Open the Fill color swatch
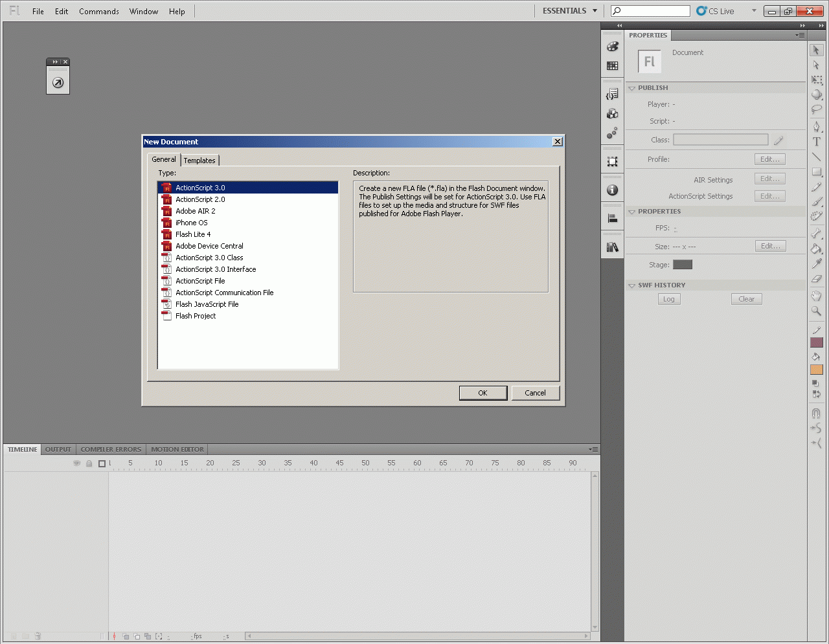Viewport: 829px width, 644px height. pyautogui.click(x=816, y=370)
